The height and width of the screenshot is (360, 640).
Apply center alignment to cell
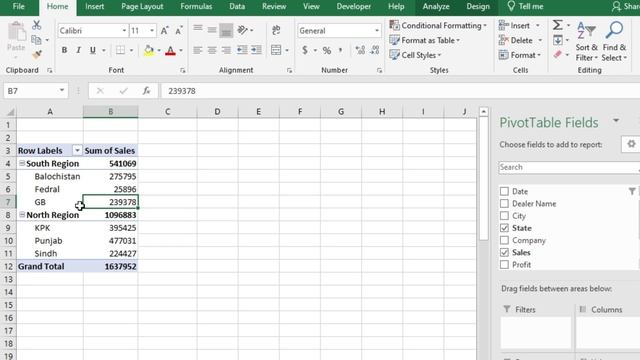pos(212,50)
